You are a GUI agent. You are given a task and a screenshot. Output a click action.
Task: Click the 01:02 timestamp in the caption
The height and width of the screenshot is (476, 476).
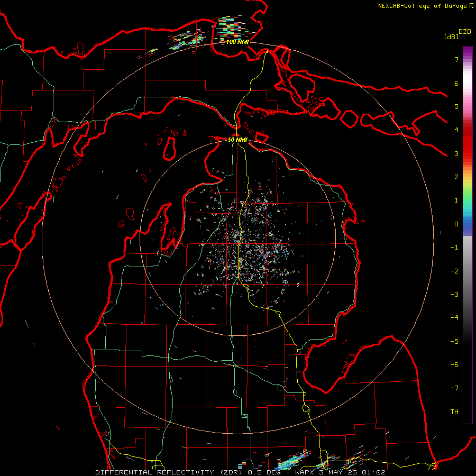(x=373, y=472)
